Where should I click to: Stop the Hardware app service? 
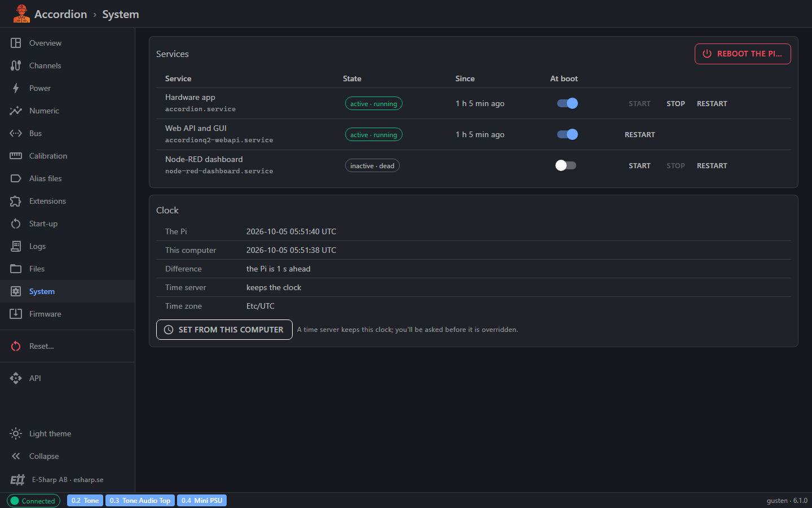click(676, 103)
